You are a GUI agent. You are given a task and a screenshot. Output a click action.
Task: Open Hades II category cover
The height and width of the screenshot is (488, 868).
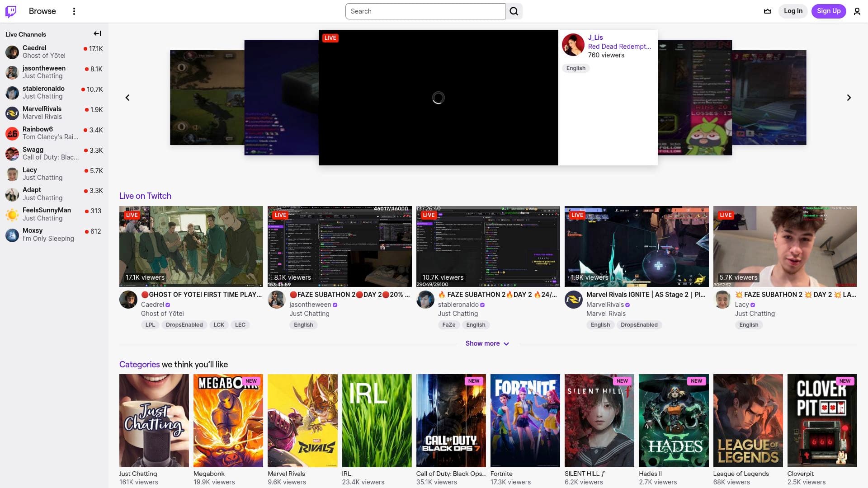674,421
